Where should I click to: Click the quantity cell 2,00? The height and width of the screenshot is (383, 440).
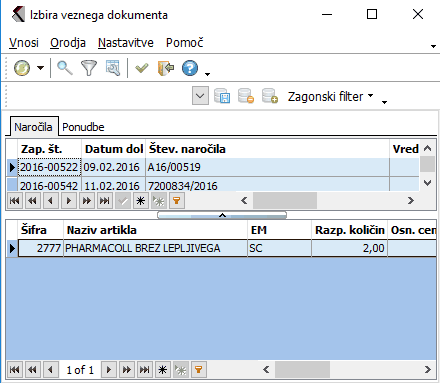pos(349,248)
